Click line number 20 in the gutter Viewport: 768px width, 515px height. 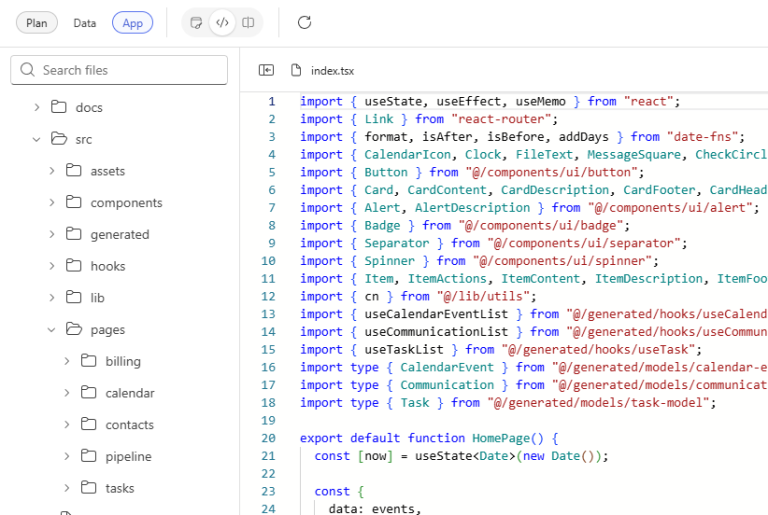pyautogui.click(x=268, y=438)
